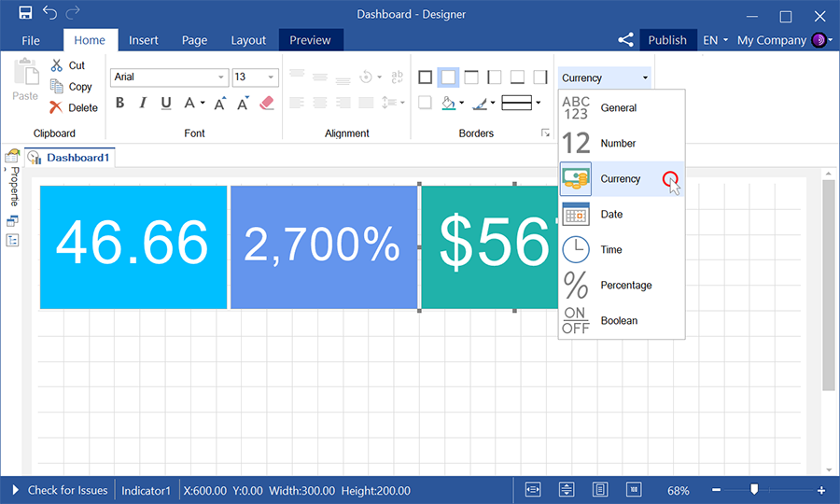840x504 pixels.
Task: Click the Save icon in title bar
Action: 25,14
